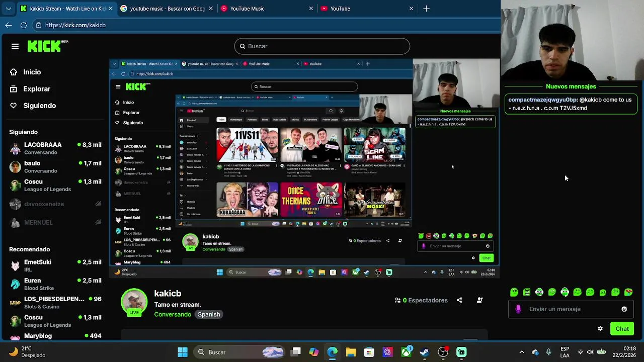Open the LOS_PIBESDELPEN... recommended channel

55,303
